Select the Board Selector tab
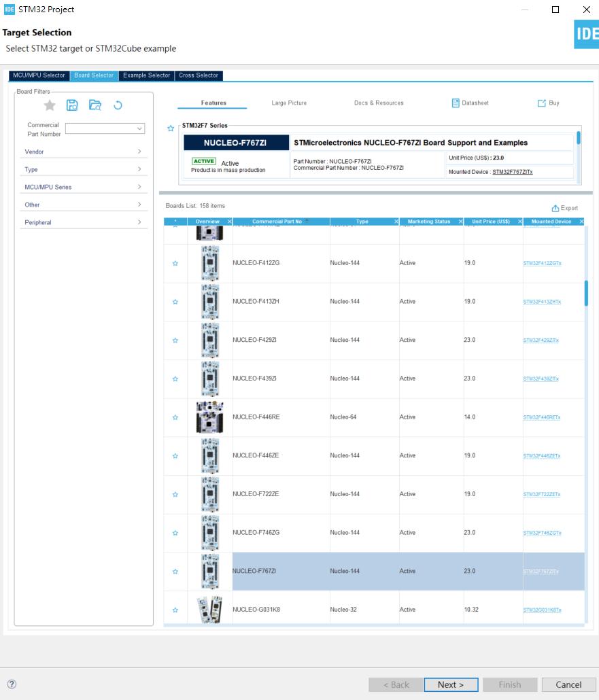Screen dimensions: 599x700 94,75
